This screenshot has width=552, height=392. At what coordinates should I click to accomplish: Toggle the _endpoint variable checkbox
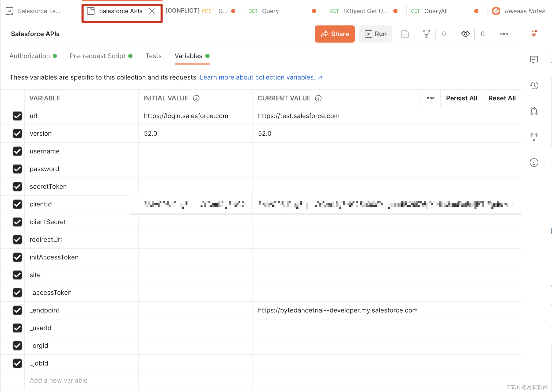(x=17, y=310)
